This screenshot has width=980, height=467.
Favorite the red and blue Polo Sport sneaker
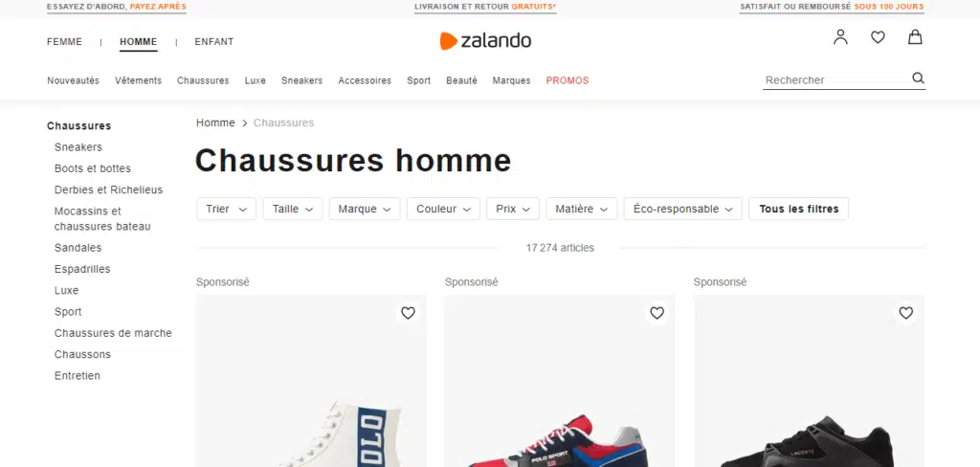657,313
